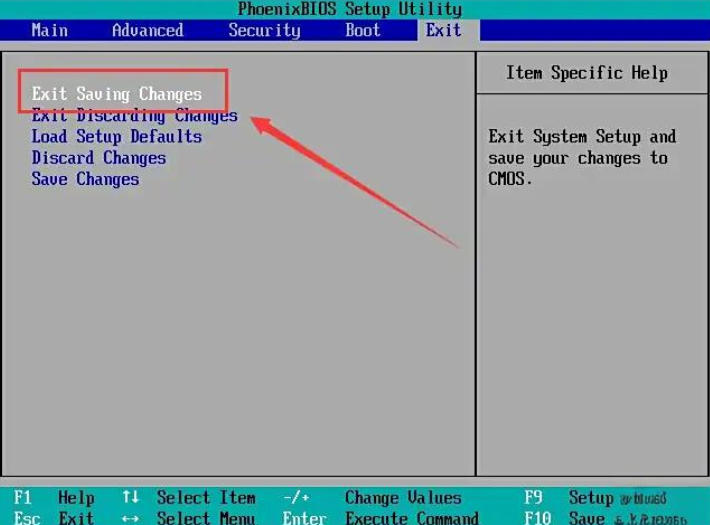Select Load Setup Defaults
Viewport: 710px width, 525px height.
(117, 137)
